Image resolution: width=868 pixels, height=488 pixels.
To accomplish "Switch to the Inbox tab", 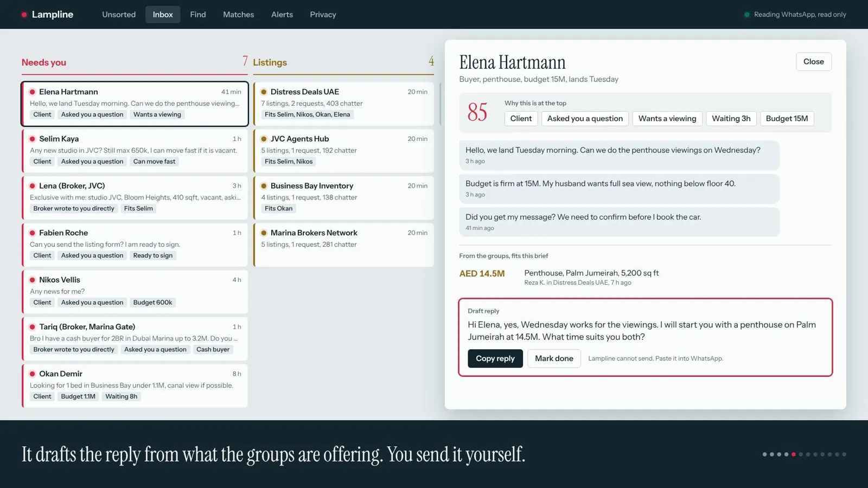I will click(x=163, y=15).
